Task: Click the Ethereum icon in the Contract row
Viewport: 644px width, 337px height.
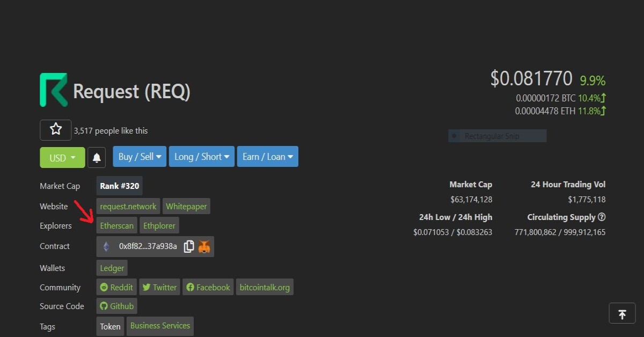Action: [x=106, y=246]
